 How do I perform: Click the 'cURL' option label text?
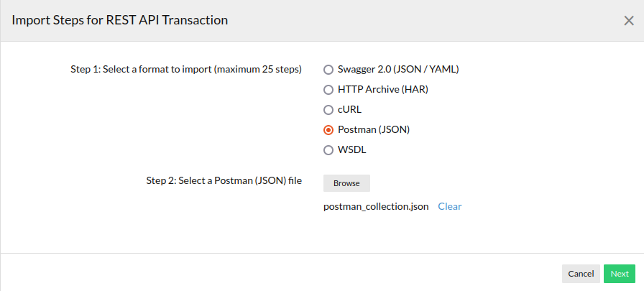tap(349, 110)
